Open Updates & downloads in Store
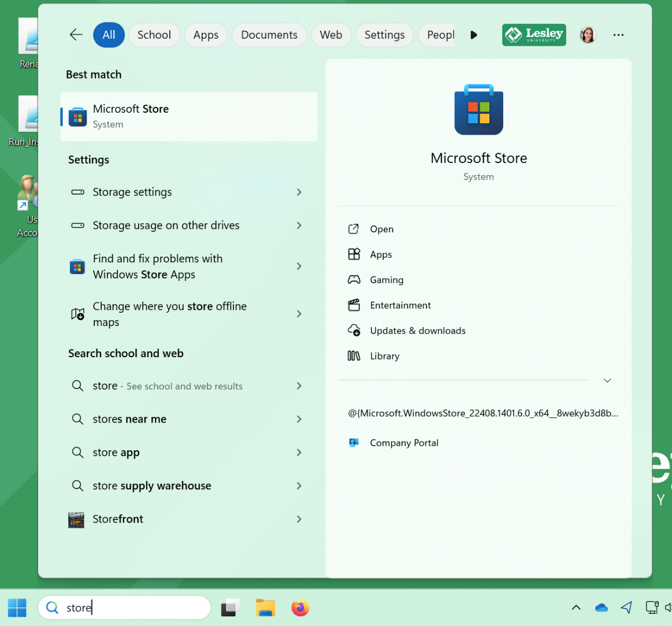Screen dimensions: 672x626 point(478,330)
